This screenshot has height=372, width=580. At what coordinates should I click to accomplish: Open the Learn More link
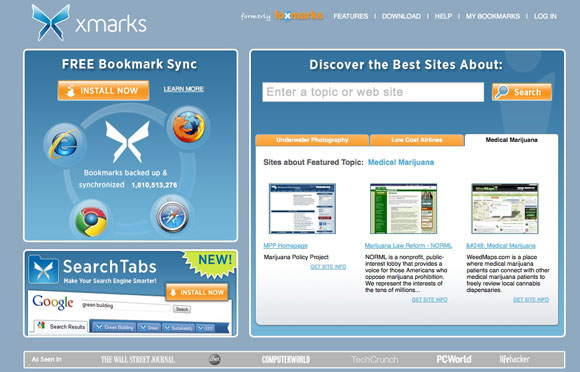(x=183, y=89)
